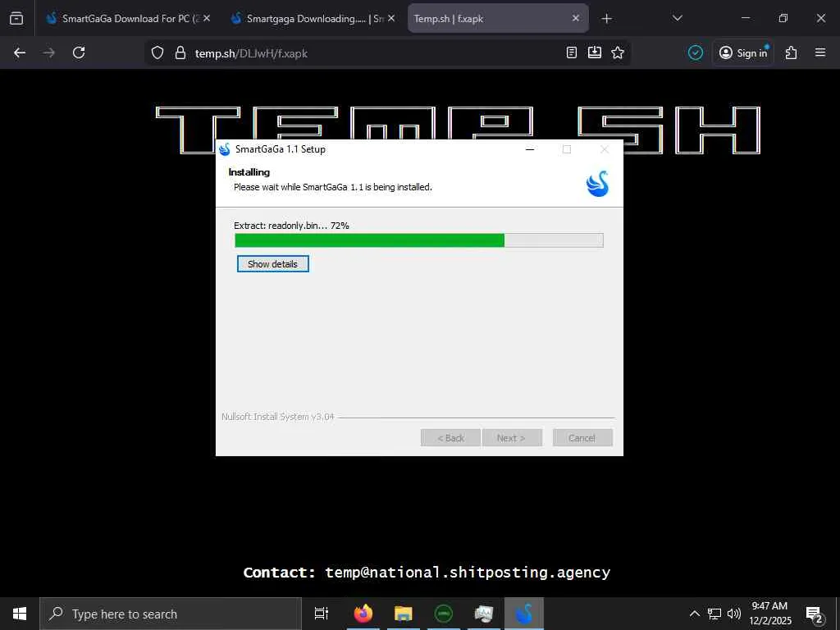Click the installer progress bar

click(419, 240)
